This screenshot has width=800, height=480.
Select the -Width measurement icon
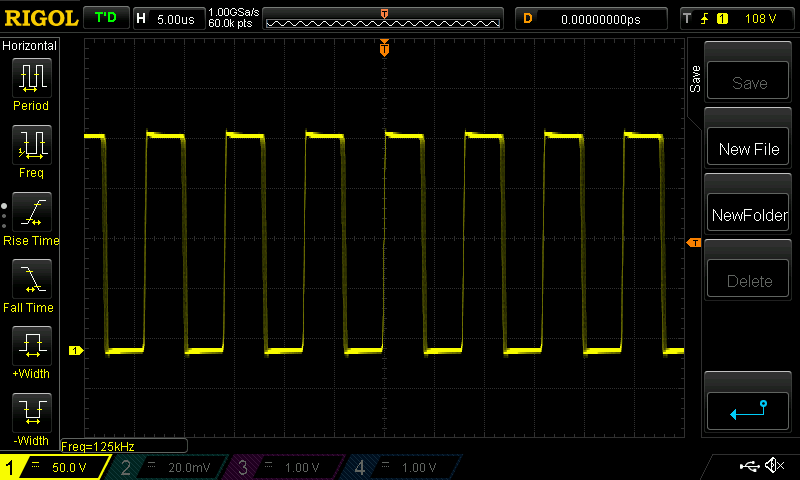tap(32, 413)
